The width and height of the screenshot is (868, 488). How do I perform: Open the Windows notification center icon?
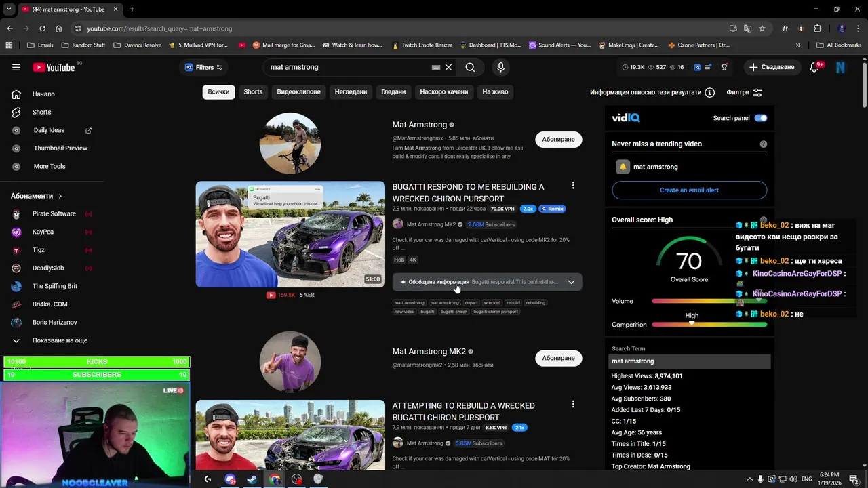click(x=854, y=479)
